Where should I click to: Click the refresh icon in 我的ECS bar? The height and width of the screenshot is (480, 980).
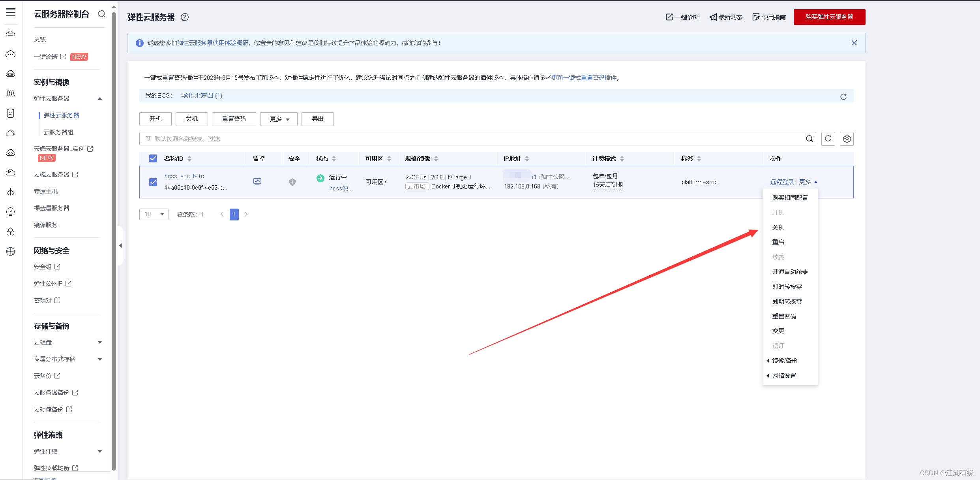click(843, 96)
